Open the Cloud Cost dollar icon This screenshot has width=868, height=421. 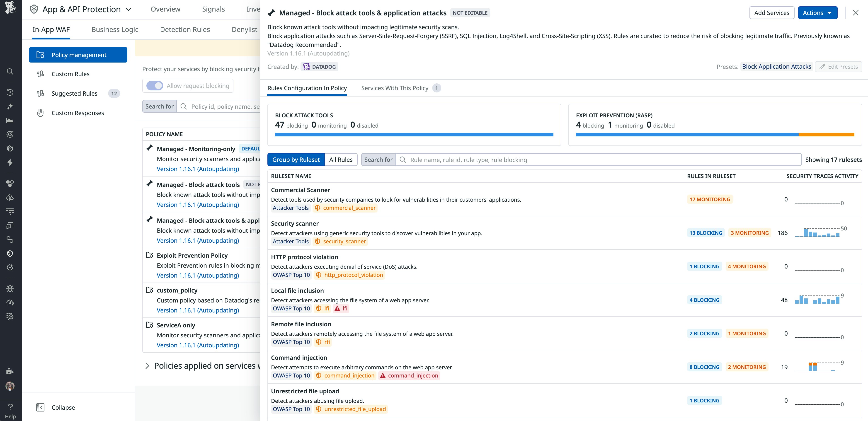click(x=10, y=197)
